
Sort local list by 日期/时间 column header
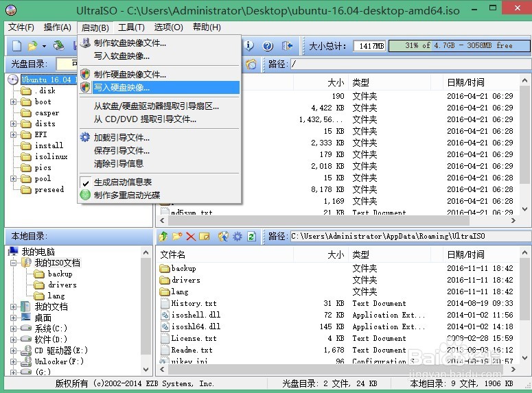tap(481, 254)
